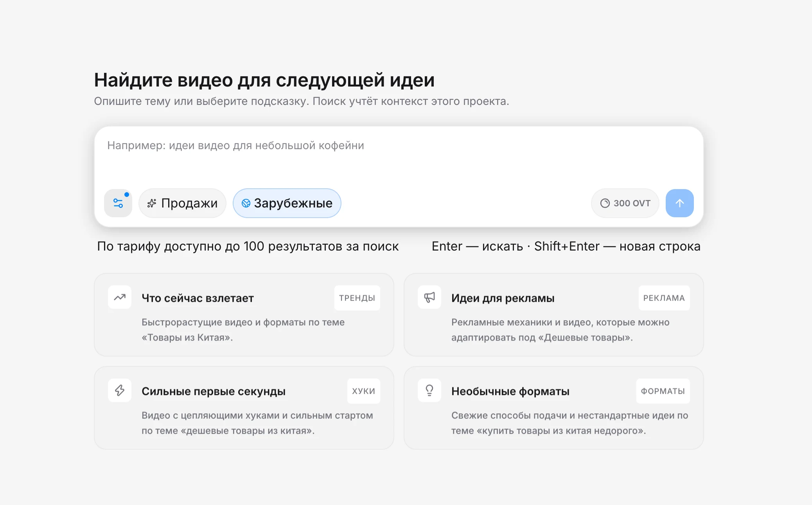Screen dimensions: 812x505
Task: Click description mentioning «Товары из Китая»
Action: (x=243, y=330)
